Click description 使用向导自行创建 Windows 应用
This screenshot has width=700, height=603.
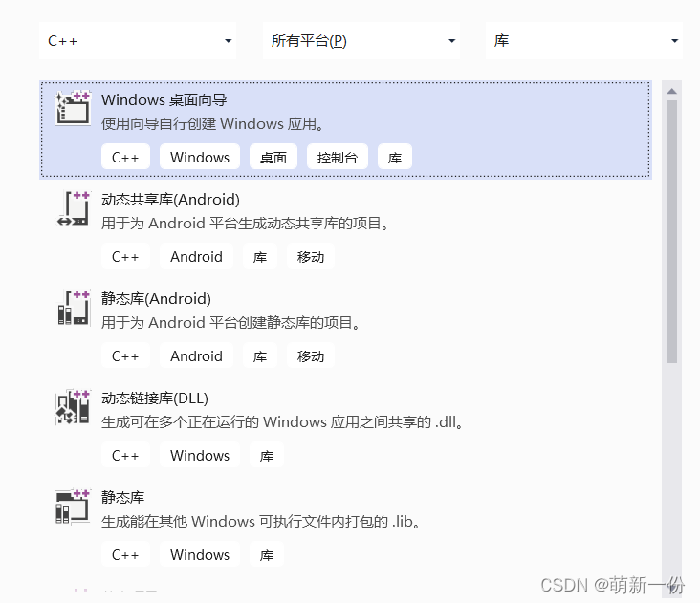click(212, 123)
